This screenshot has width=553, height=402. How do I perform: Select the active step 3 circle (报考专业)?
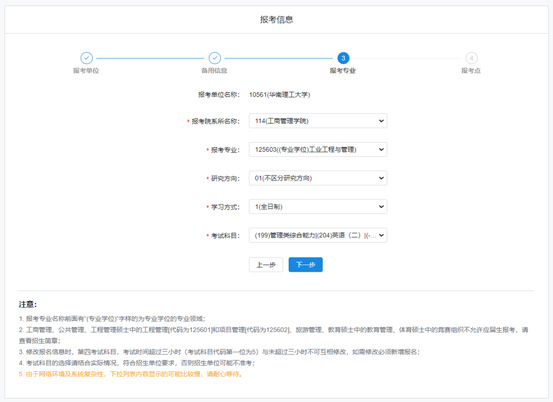coord(343,58)
